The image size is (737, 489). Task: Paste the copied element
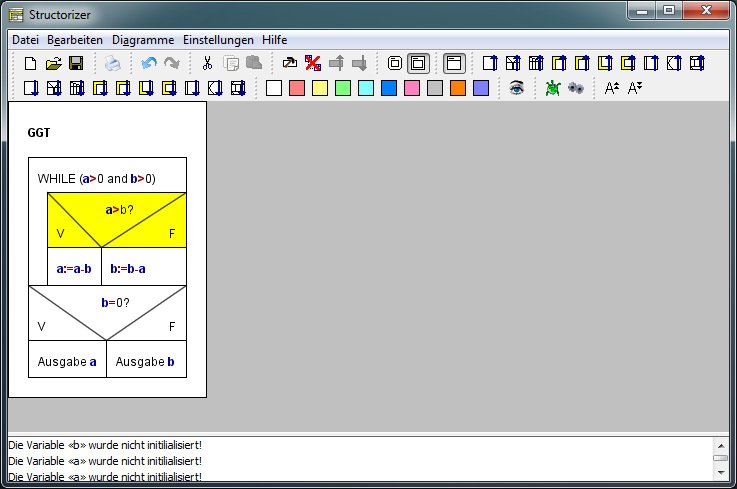(254, 63)
